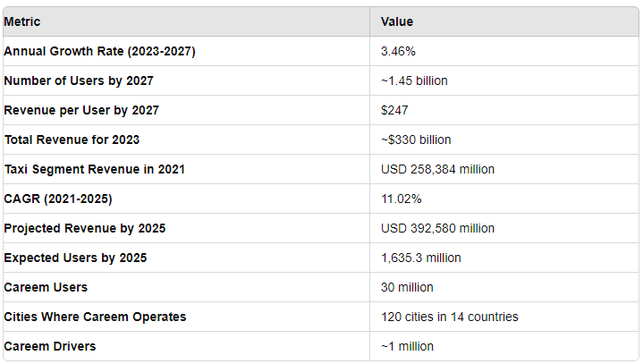Click USD 392,580 million value
The width and height of the screenshot is (643, 364).
(437, 228)
